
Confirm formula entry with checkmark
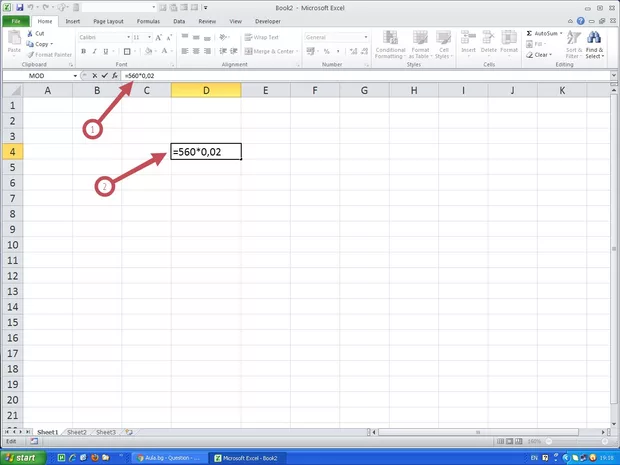[105, 76]
